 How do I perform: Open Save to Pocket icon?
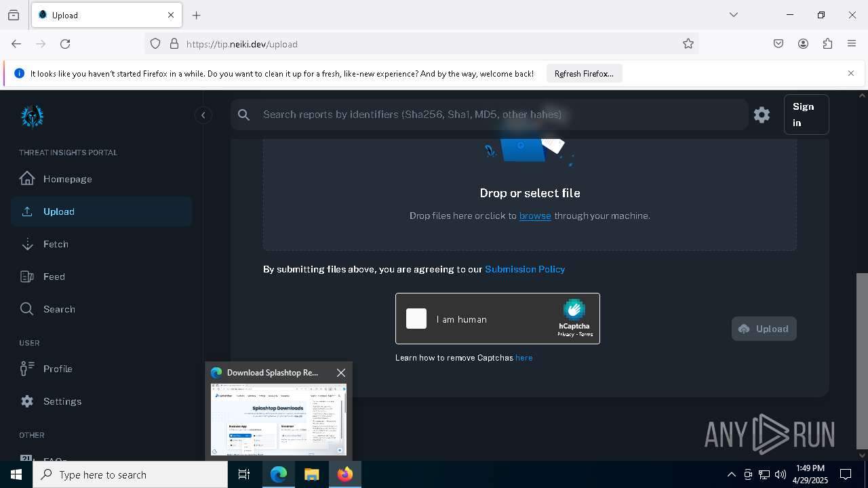[x=778, y=43]
